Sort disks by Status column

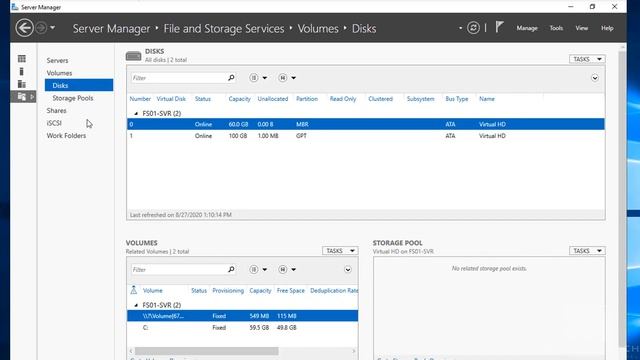tap(203, 99)
